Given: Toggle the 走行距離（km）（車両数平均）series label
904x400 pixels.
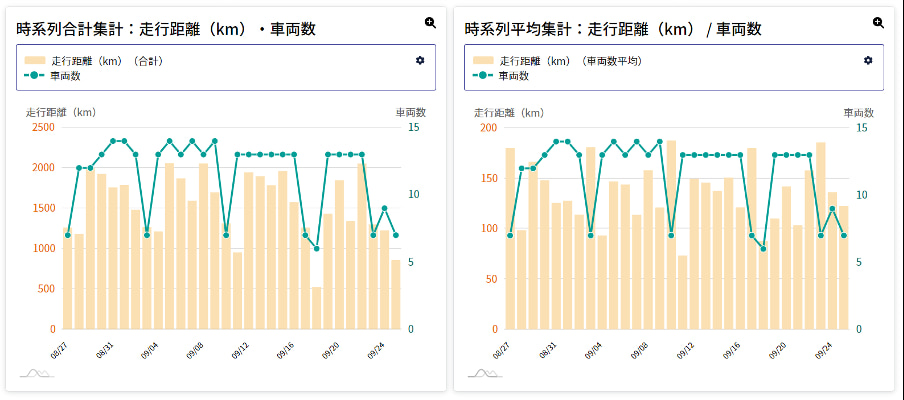Looking at the screenshot, I should point(570,61).
